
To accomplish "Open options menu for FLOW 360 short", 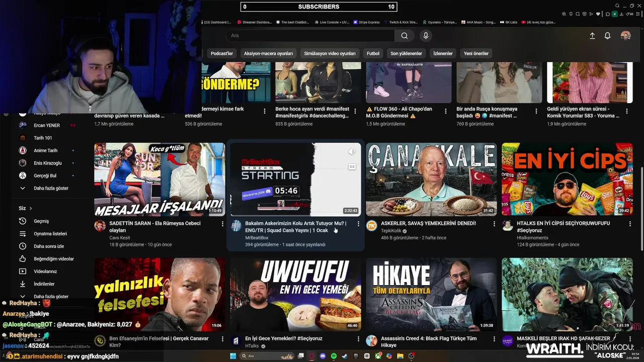I will point(446,111).
